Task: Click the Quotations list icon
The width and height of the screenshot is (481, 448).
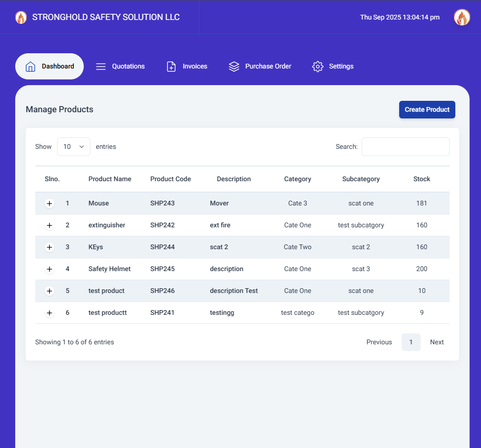Action: point(101,67)
